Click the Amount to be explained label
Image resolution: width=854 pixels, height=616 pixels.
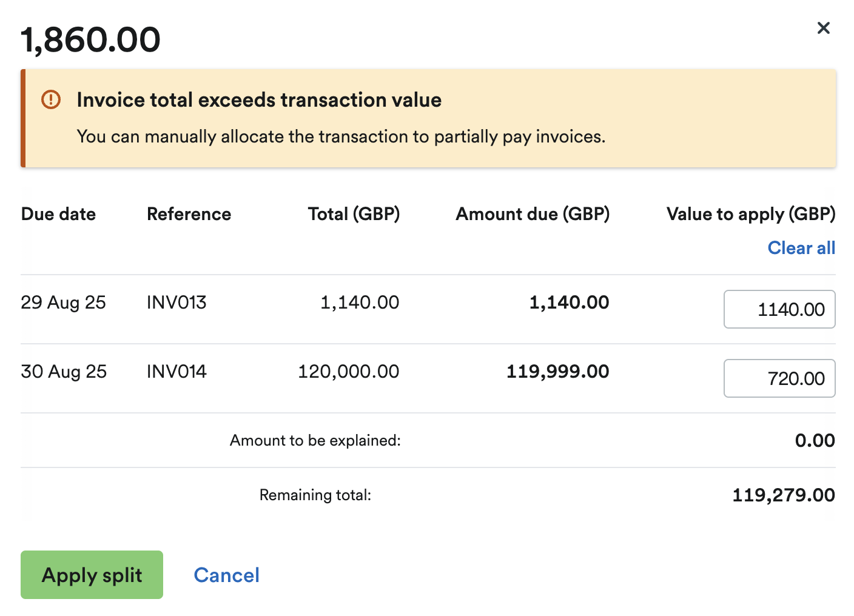[315, 440]
